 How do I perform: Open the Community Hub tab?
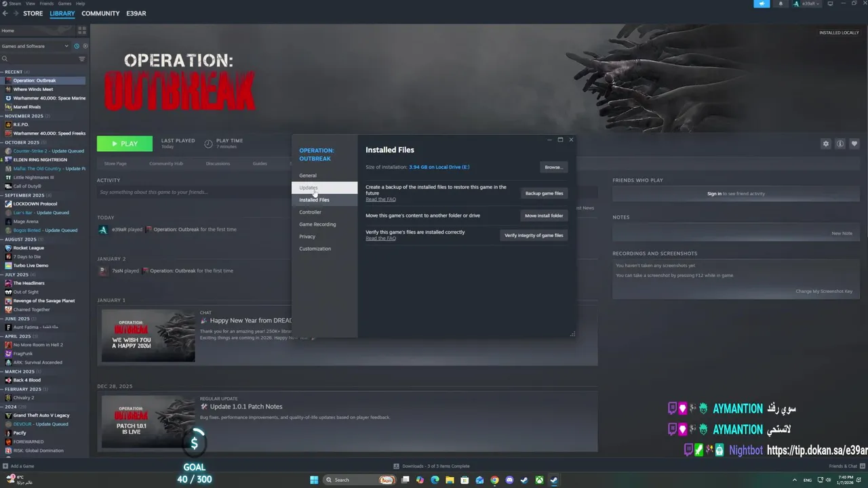click(x=166, y=163)
